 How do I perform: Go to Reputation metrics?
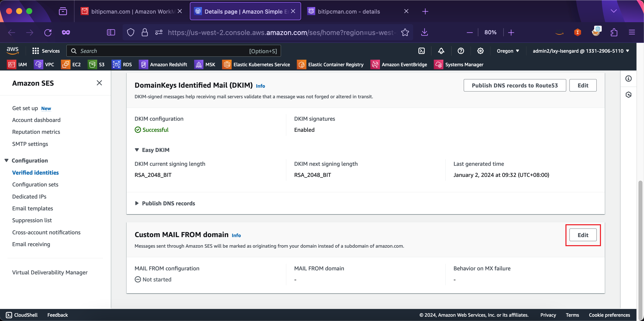(x=36, y=132)
